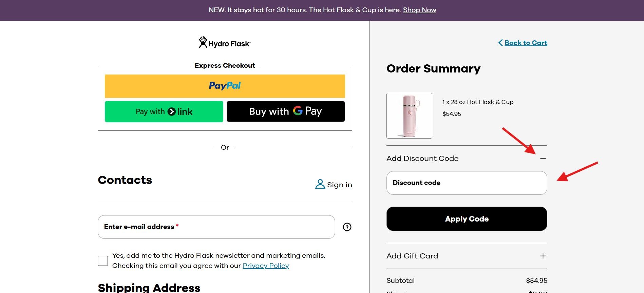644x293 pixels.
Task: Click the Add Gift Card label
Action: tap(412, 256)
